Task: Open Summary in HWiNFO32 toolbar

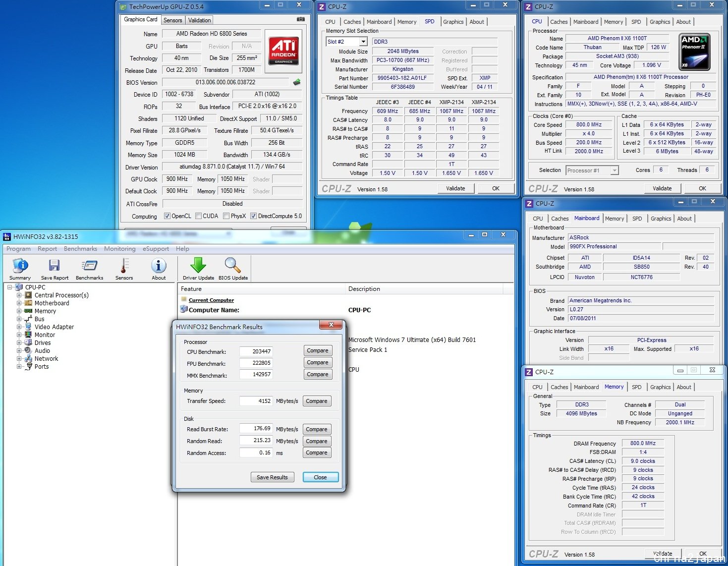Action: (20, 269)
